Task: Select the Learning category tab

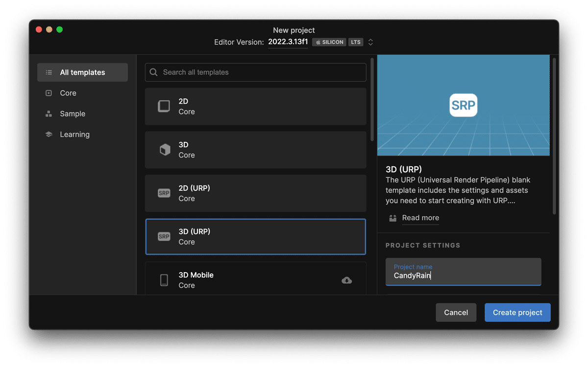Action: 82,134
